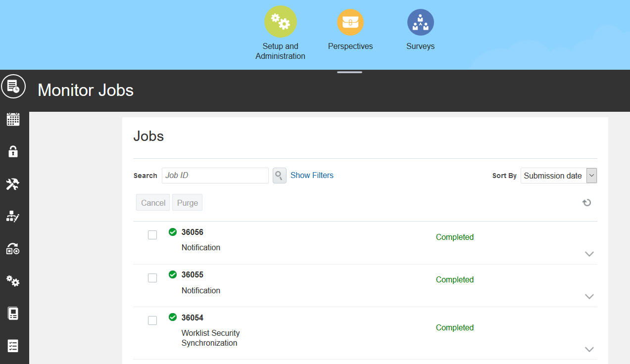Open the Monitor Jobs icon in the header
Image resolution: width=630 pixels, height=364 pixels.
coord(13,86)
